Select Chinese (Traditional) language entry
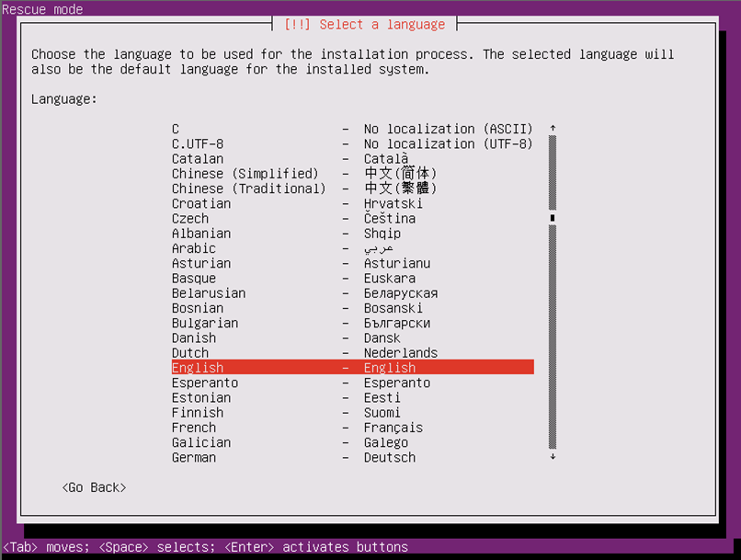 (352, 189)
